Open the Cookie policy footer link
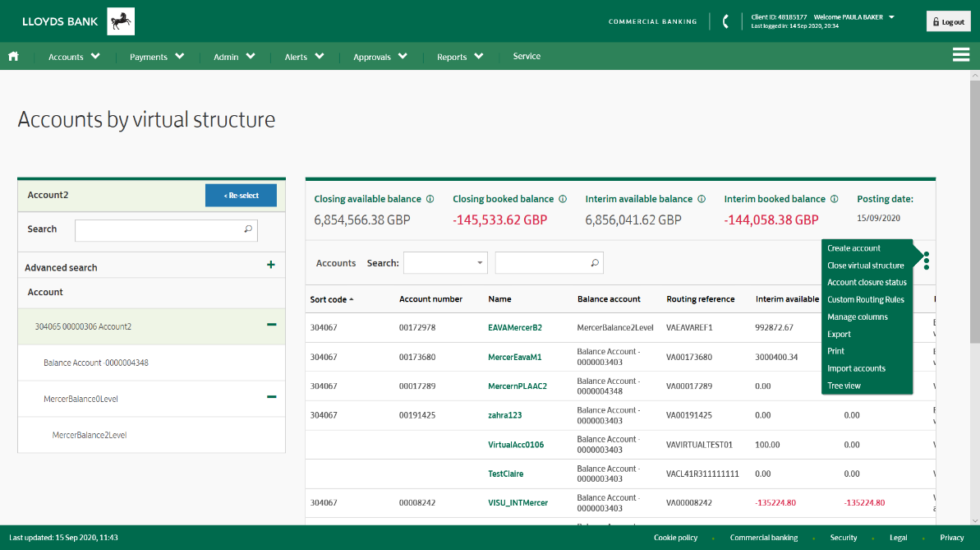 pyautogui.click(x=675, y=538)
